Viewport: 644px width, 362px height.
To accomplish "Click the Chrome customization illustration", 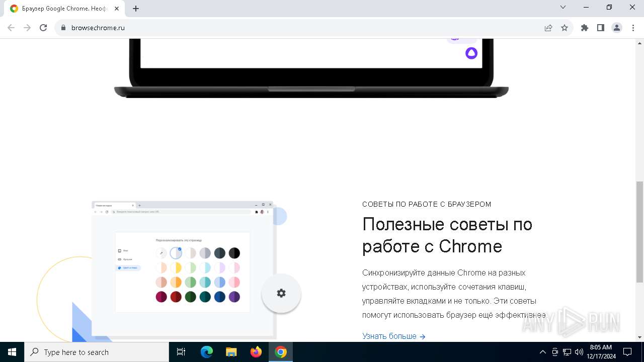I will 184,269.
